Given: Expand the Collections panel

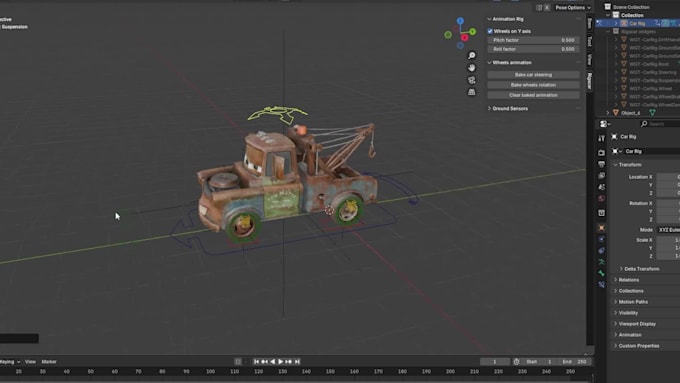Looking at the screenshot, I should pos(616,291).
